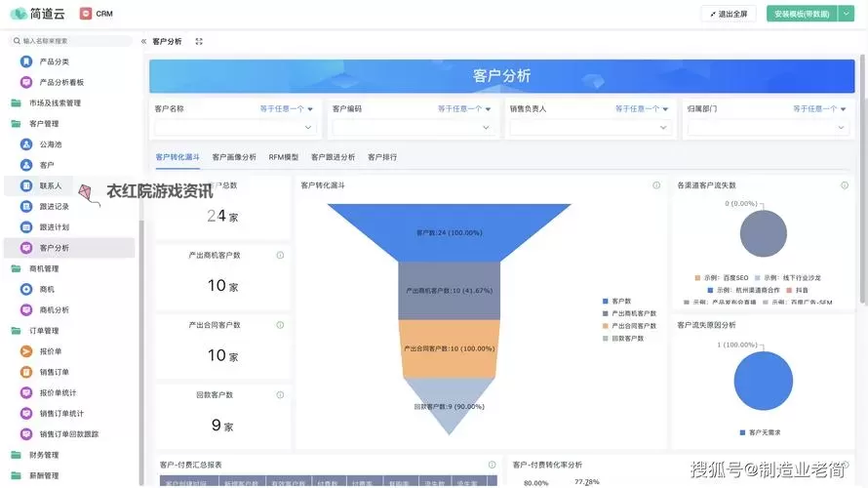The image size is (868, 488).
Task: Toggle 抖音 legend item
Action: pyautogui.click(x=797, y=290)
